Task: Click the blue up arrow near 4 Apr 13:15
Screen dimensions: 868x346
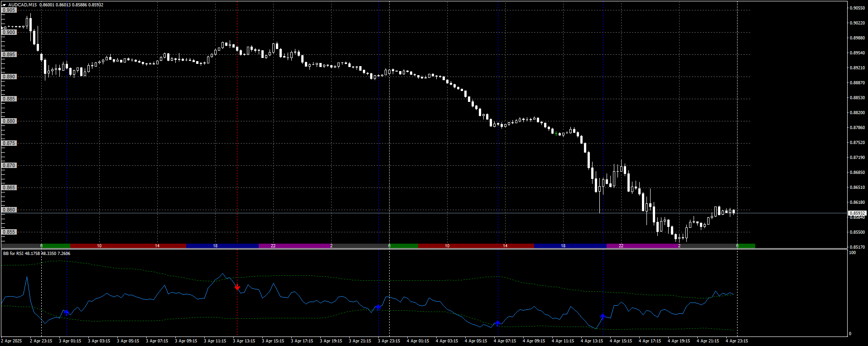Action: (x=603, y=316)
